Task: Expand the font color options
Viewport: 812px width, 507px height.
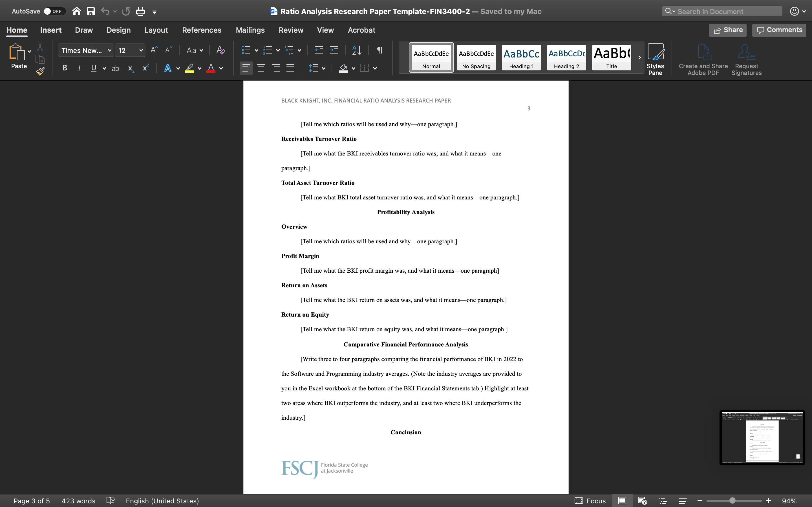Action: tap(221, 68)
